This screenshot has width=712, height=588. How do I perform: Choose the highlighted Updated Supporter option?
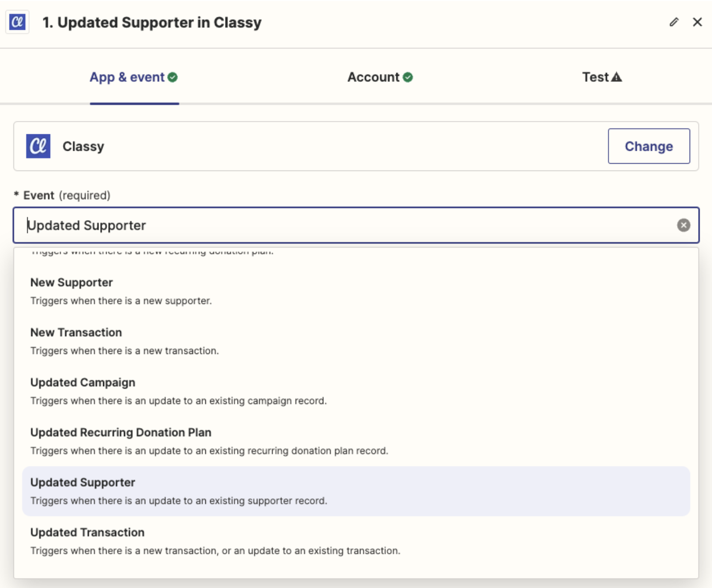click(x=356, y=491)
